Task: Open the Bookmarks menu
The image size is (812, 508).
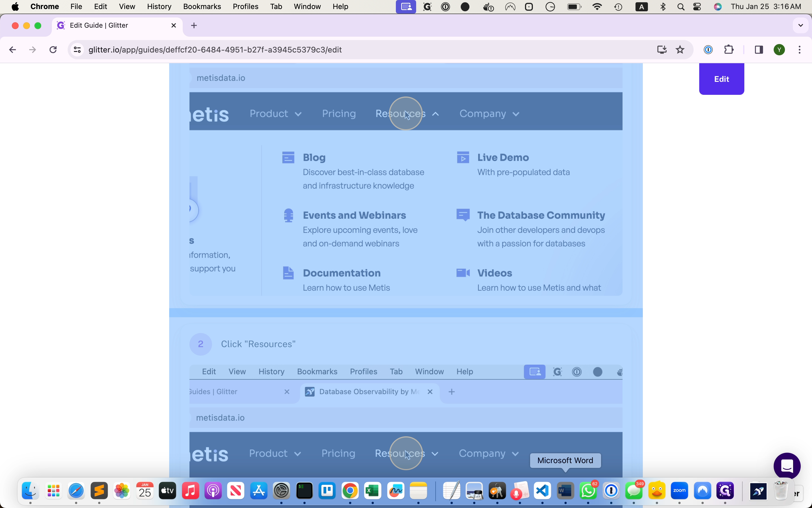Action: [202, 7]
